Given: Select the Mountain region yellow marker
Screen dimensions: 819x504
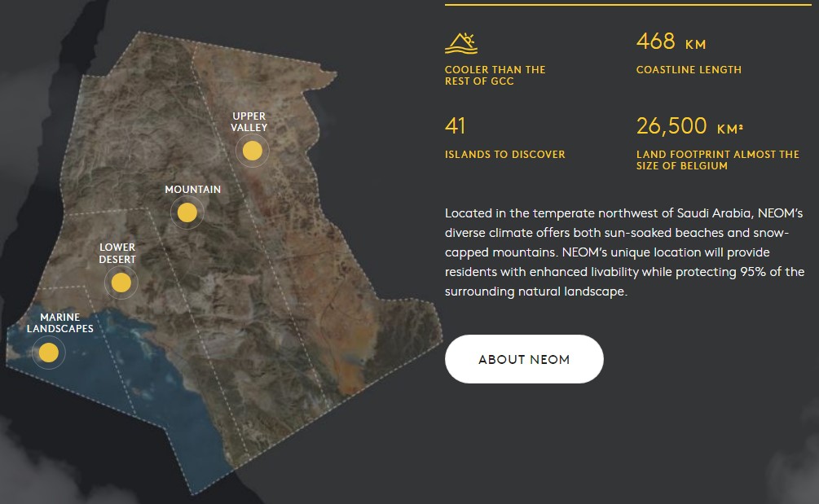Looking at the screenshot, I should [187, 213].
